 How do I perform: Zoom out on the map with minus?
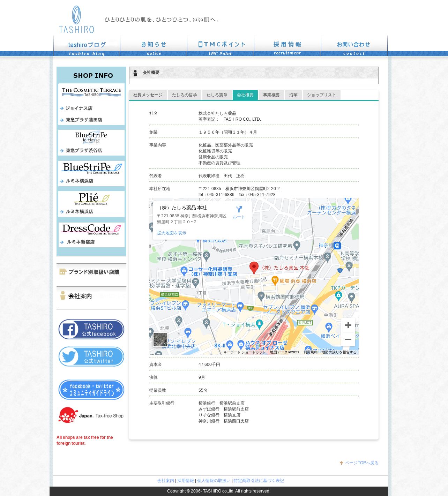(348, 339)
